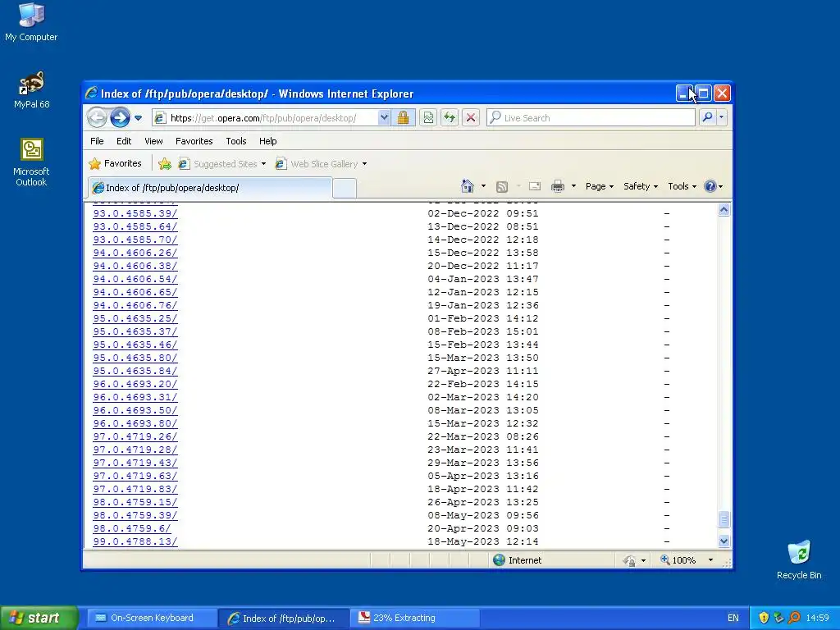Open the Favorites menu
The width and height of the screenshot is (840, 630).
194,141
